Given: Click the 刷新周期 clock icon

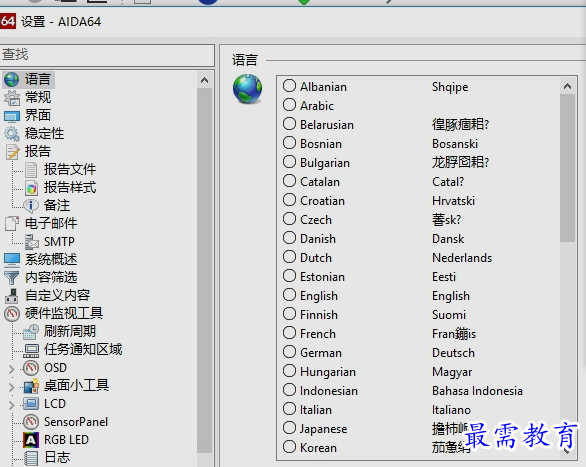Looking at the screenshot, I should pyautogui.click(x=31, y=331).
